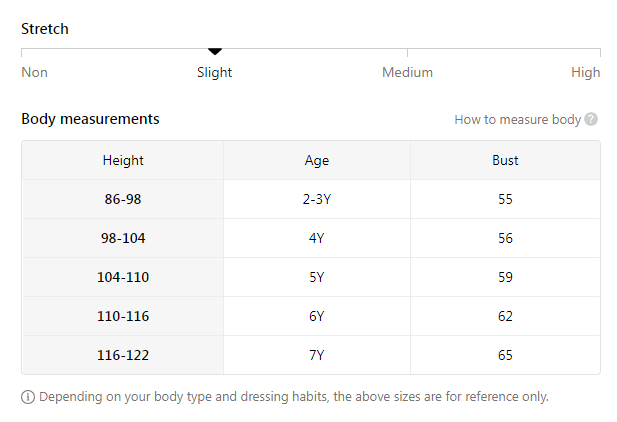The height and width of the screenshot is (422, 617).
Task: Select the 86-98 height row
Action: pyautogui.click(x=123, y=199)
